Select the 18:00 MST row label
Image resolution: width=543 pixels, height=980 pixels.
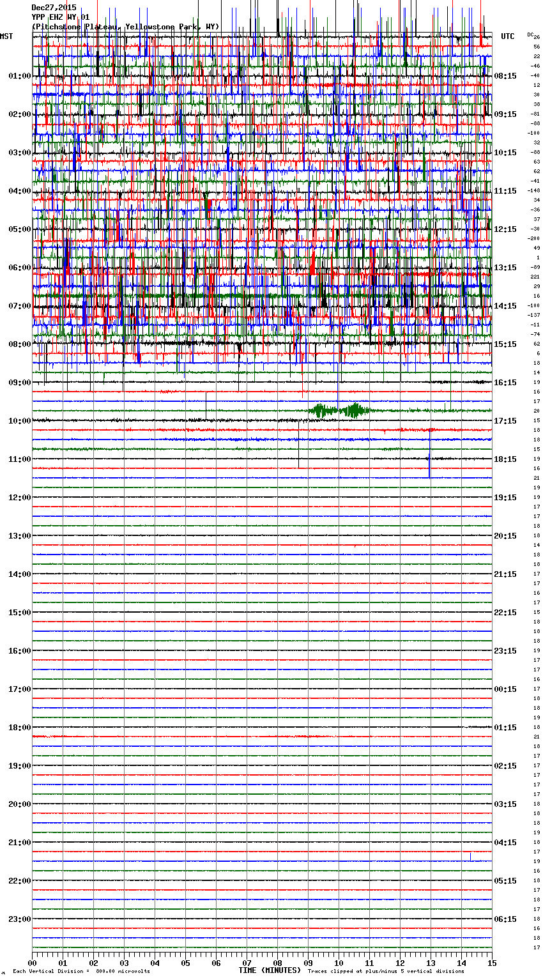(19, 728)
